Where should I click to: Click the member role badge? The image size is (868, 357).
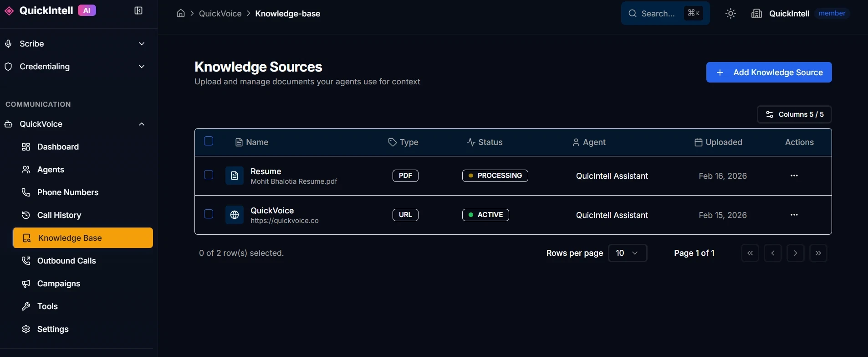pos(832,13)
